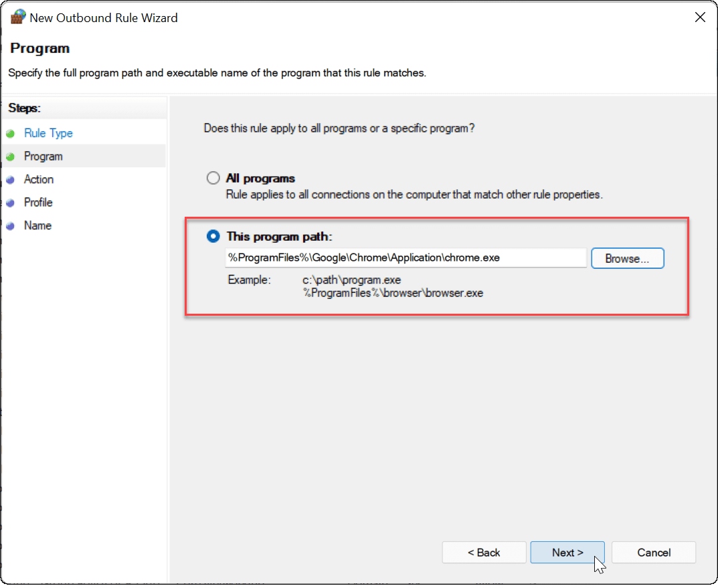Image resolution: width=718 pixels, height=588 pixels.
Task: Open the Rule Type step
Action: [x=48, y=133]
